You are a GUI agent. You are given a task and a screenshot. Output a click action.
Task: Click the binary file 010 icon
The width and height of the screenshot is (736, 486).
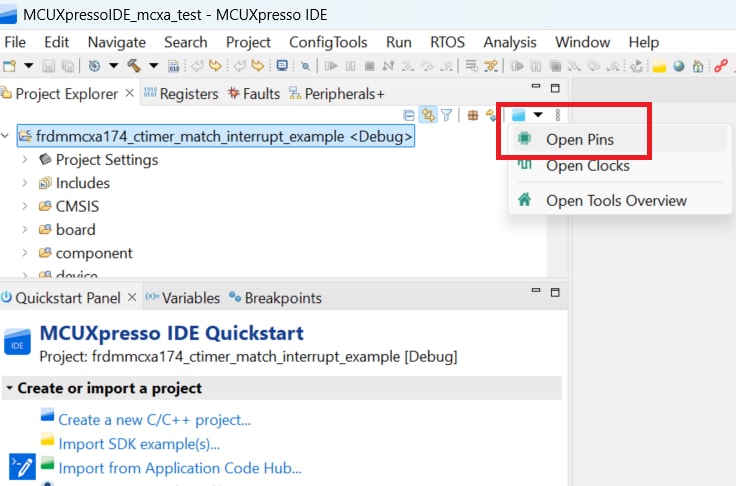(x=174, y=66)
